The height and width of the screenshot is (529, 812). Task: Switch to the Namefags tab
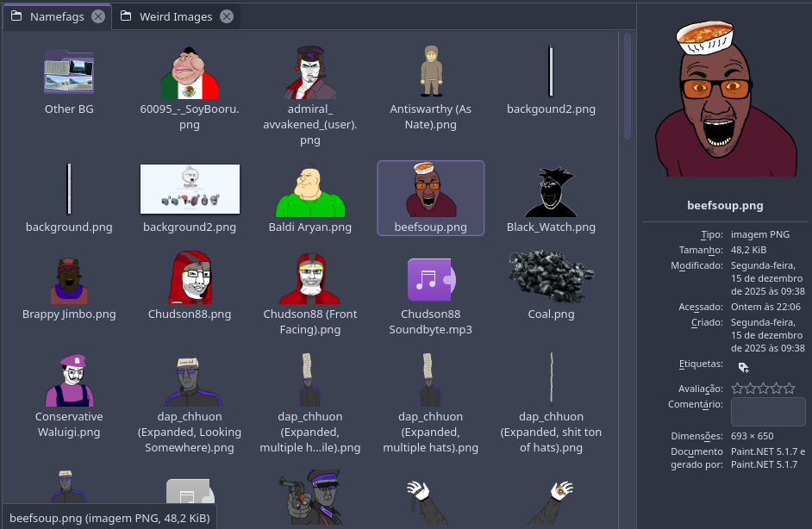point(52,16)
